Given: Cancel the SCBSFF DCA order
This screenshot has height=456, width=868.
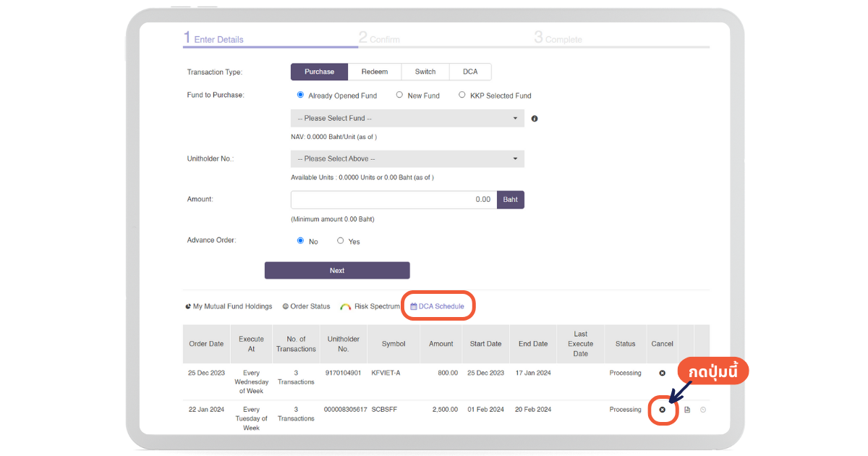Looking at the screenshot, I should [662, 410].
